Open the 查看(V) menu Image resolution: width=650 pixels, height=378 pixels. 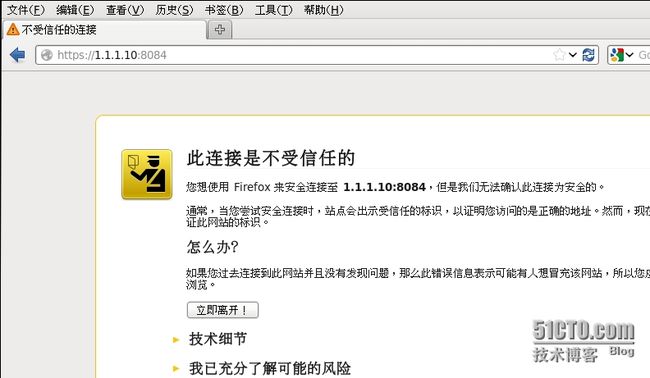(x=125, y=10)
